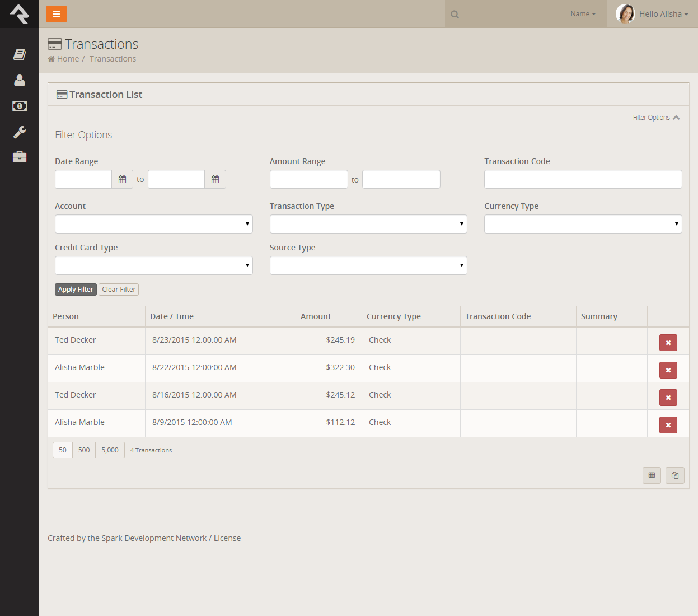
Task: Click the orange hamburger menu button
Action: click(57, 14)
